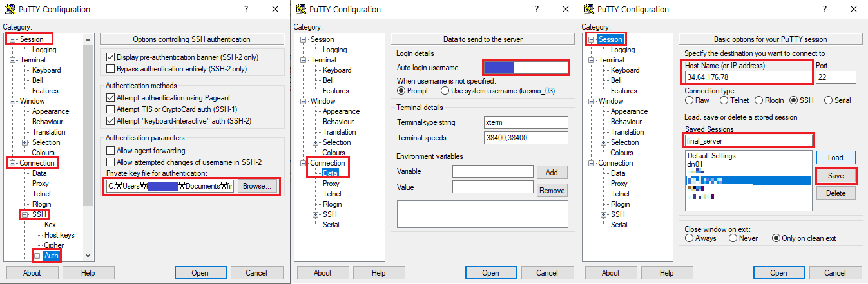Click About button in middle window
868x284 pixels.
(322, 273)
